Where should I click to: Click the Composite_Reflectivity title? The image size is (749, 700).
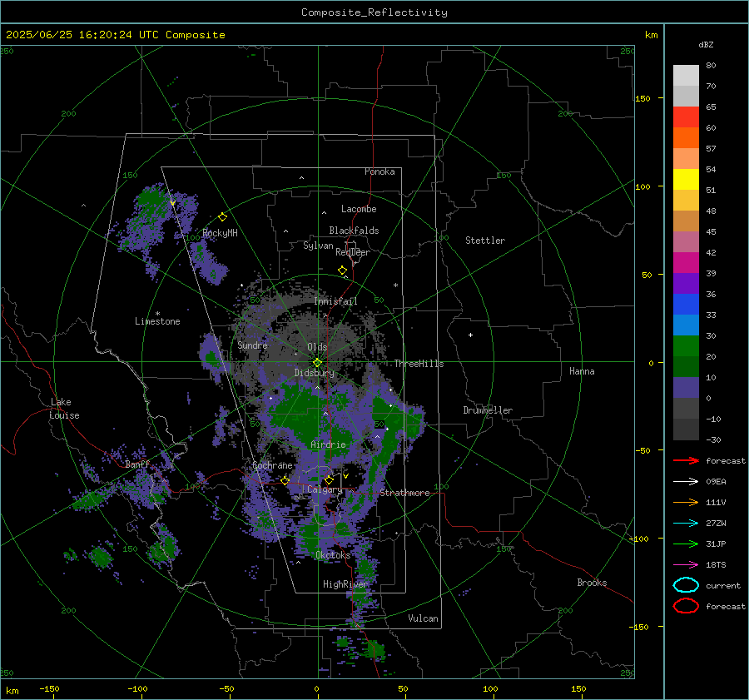(x=374, y=12)
